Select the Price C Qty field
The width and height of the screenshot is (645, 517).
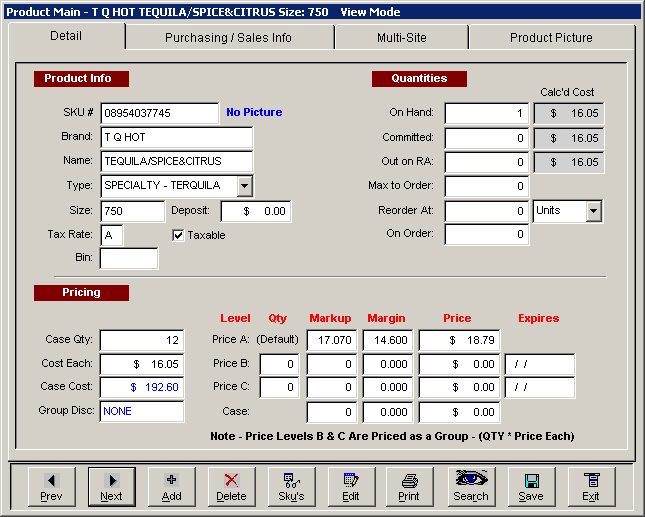click(279, 387)
